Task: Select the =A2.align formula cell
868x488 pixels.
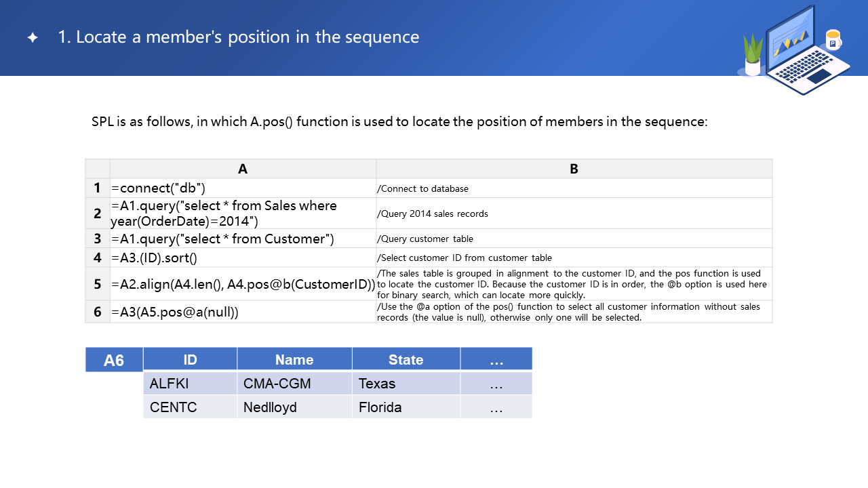Action: (243, 284)
